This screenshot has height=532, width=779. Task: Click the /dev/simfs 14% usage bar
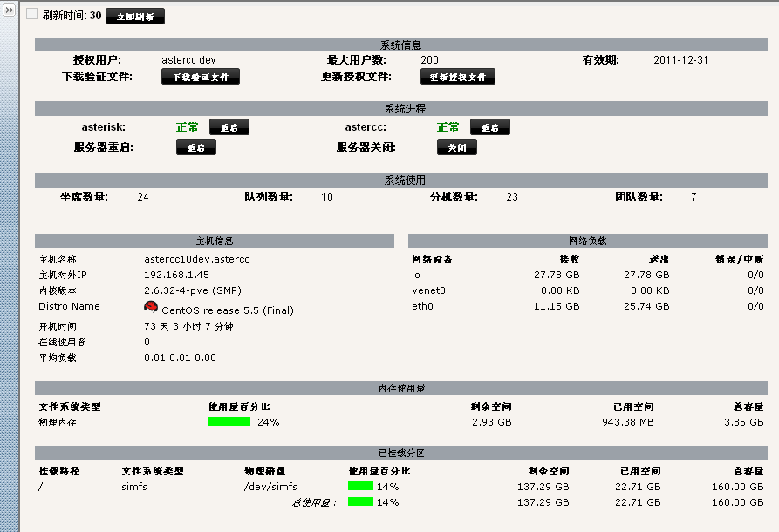point(360,487)
